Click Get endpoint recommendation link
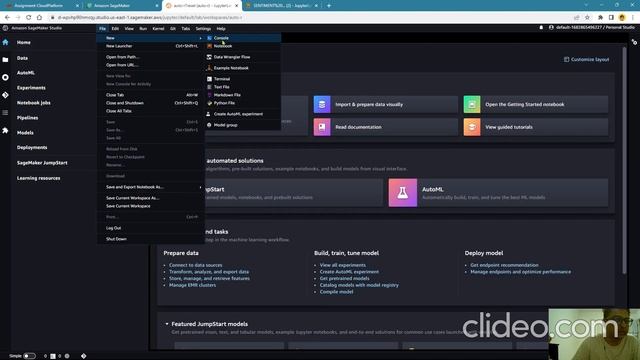640x360 pixels. [504, 265]
